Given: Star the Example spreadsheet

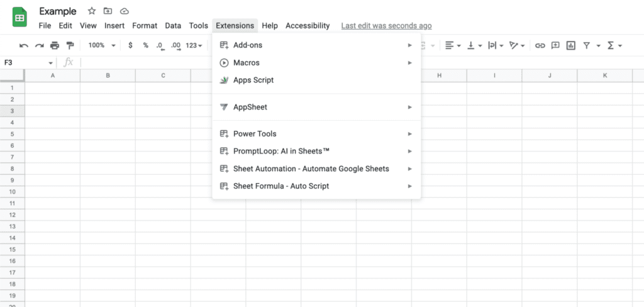Looking at the screenshot, I should point(92,11).
